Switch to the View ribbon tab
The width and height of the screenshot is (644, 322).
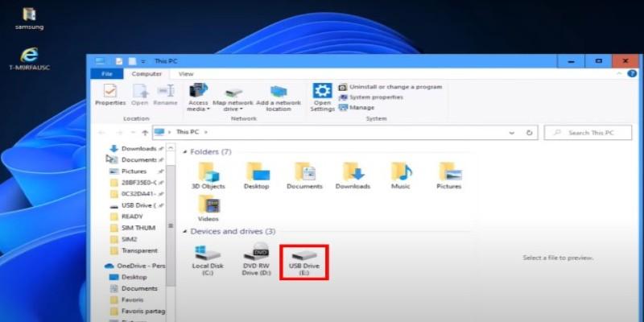(x=186, y=74)
